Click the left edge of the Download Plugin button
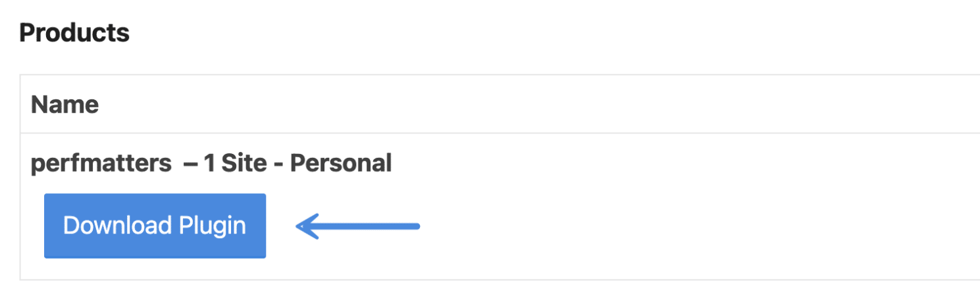The width and height of the screenshot is (980, 300). 47,226
